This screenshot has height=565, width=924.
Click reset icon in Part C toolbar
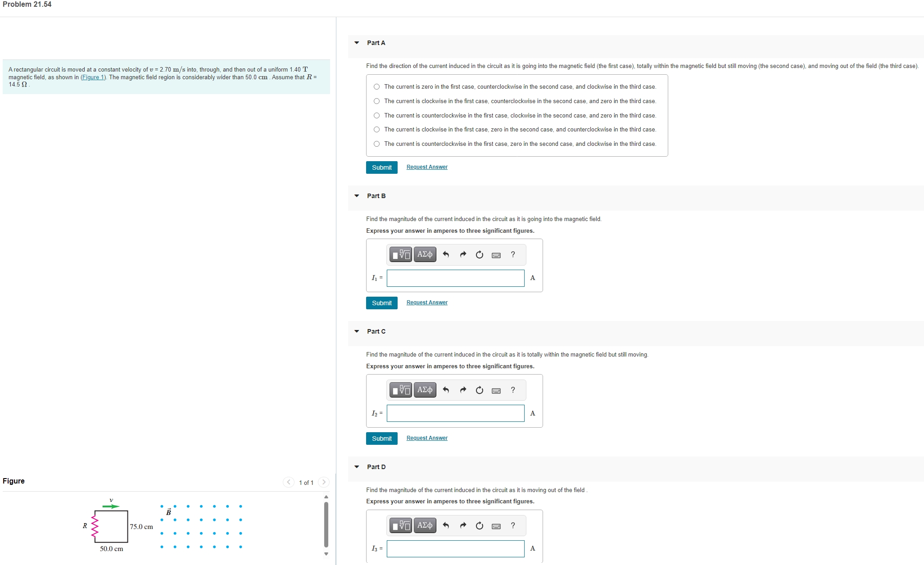pyautogui.click(x=480, y=390)
